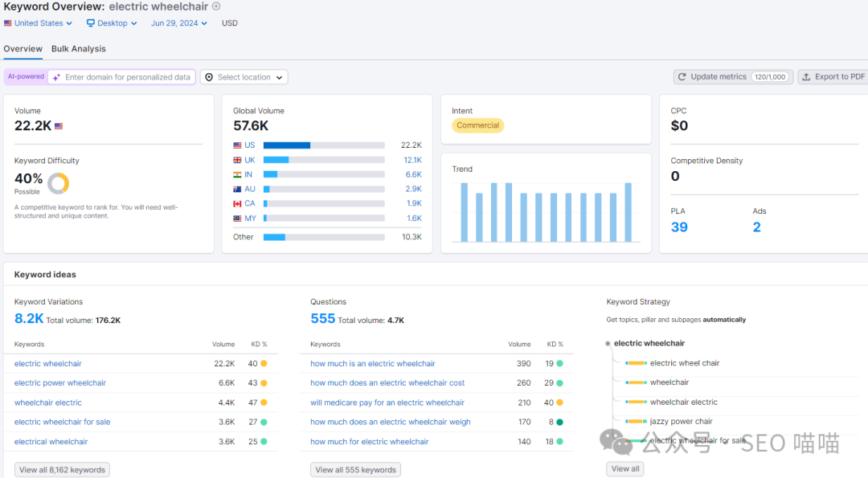Click the location pin icon
This screenshot has width=868, height=478.
pyautogui.click(x=209, y=77)
